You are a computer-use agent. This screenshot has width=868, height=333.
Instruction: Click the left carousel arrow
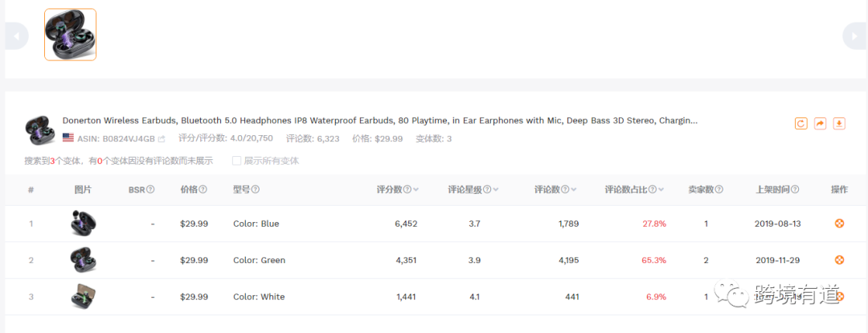click(x=16, y=36)
